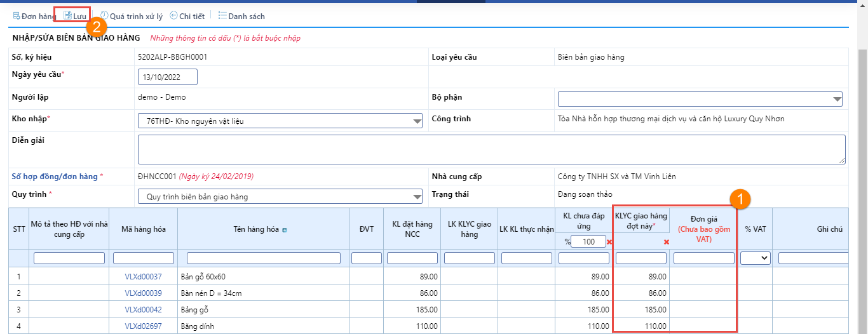The width and height of the screenshot is (868, 334).
Task: Open Quá trình xử lý view
Action: pos(132,16)
